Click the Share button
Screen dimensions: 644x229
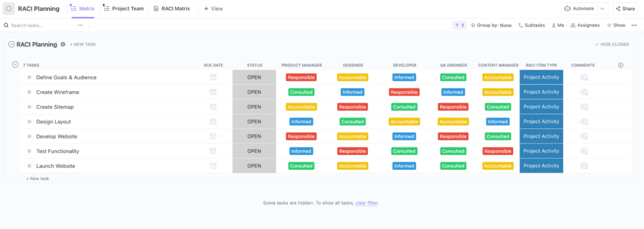coord(625,8)
